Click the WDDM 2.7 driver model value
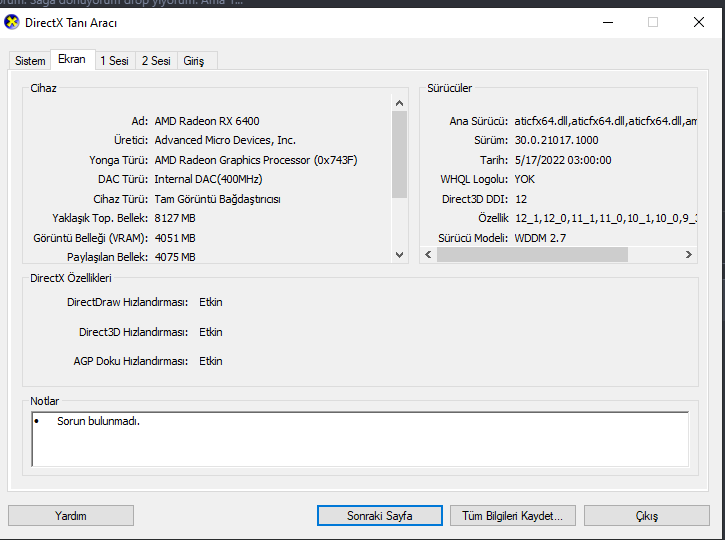725x540 pixels. [x=540, y=238]
